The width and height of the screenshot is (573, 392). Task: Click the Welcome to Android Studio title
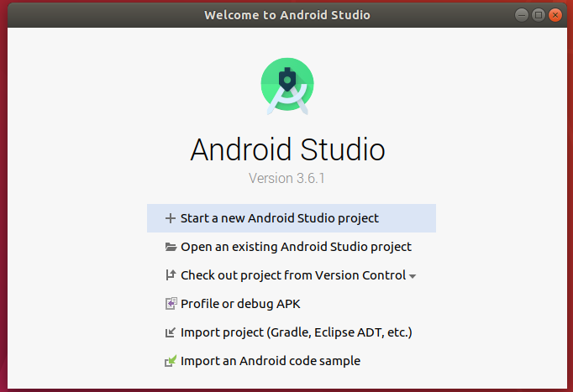pos(287,15)
